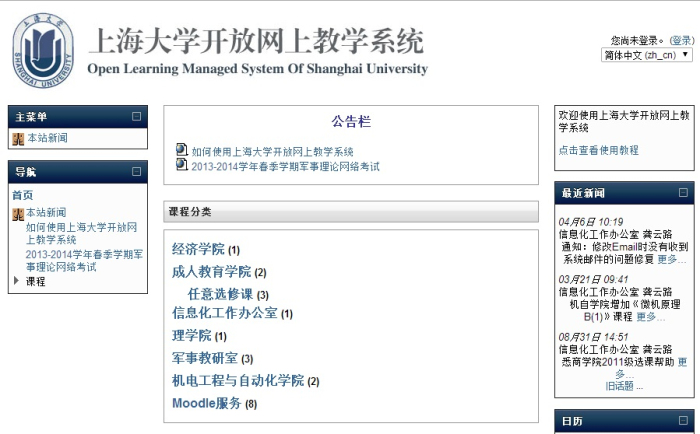The image size is (700, 434).
Task: Open the 旧话题 link
Action: pyautogui.click(x=619, y=386)
